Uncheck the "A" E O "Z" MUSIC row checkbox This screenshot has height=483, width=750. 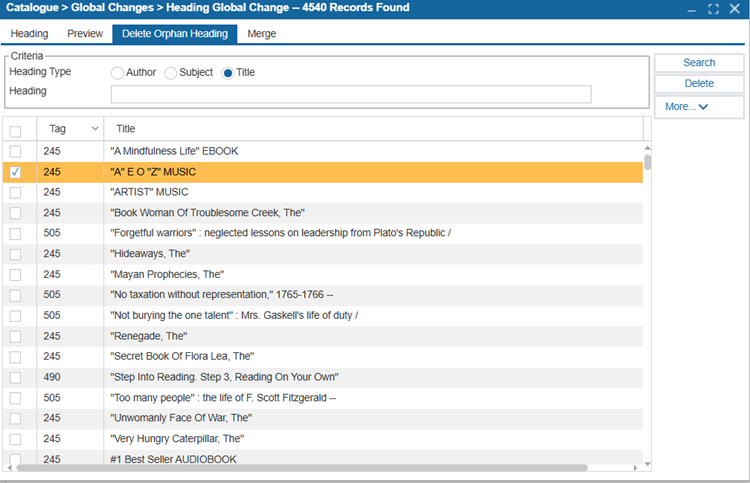[x=15, y=172]
